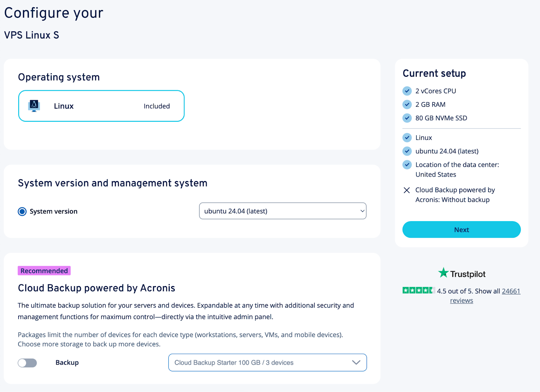Click the Current setup panel heading
This screenshot has width=540, height=392.
[x=434, y=73]
